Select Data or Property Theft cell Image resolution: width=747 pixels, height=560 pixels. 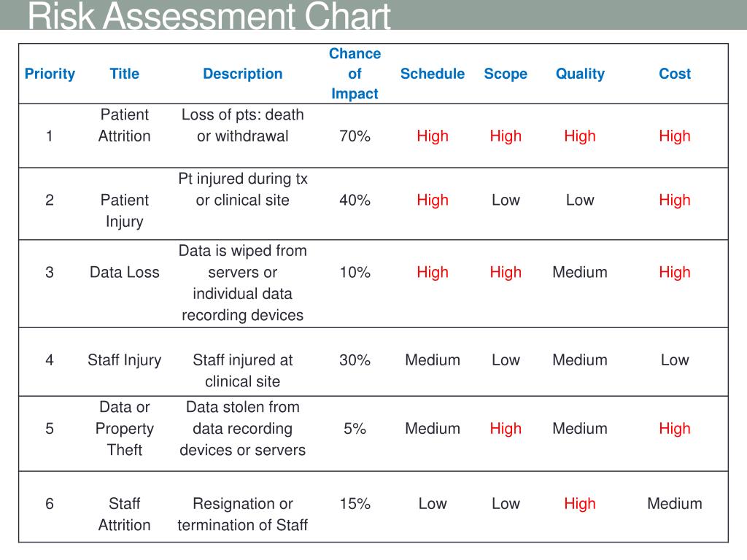coord(124,429)
